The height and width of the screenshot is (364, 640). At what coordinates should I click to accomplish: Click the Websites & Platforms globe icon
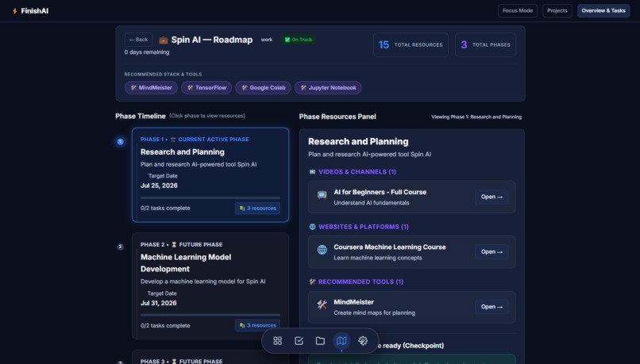pos(312,227)
